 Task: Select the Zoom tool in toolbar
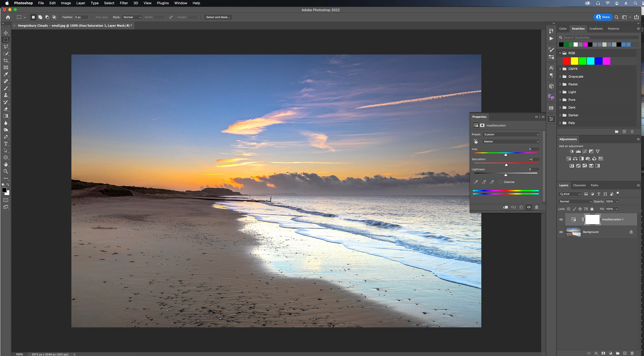[6, 171]
